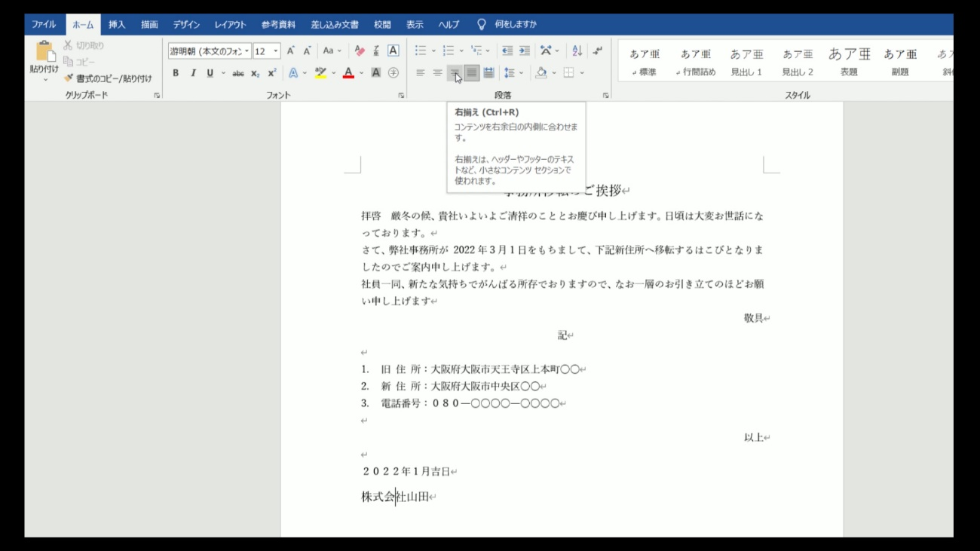The height and width of the screenshot is (551, 980).
Task: Open the Paste (貼り付け) options arrow
Action: [44, 79]
